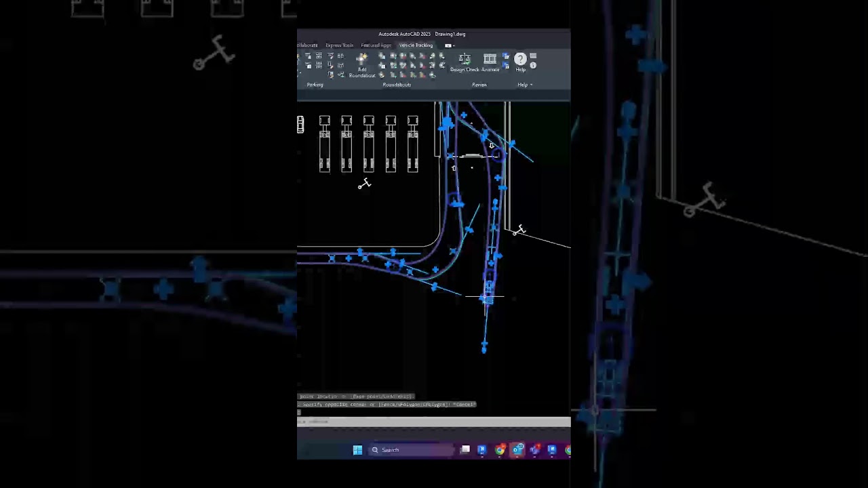Select the Vehicle Tracking ribbon tab
868x488 pixels.
pos(416,45)
